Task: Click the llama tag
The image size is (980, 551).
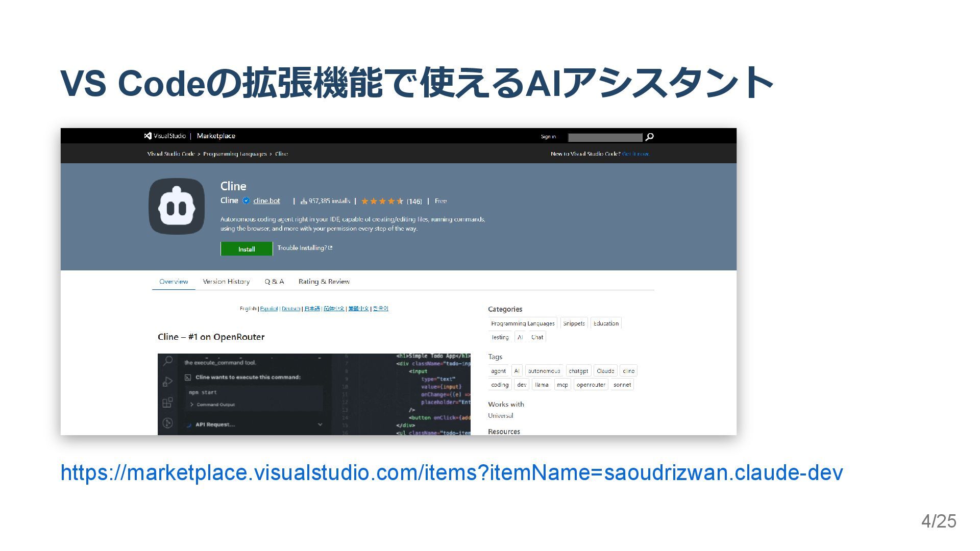Action: coord(542,385)
